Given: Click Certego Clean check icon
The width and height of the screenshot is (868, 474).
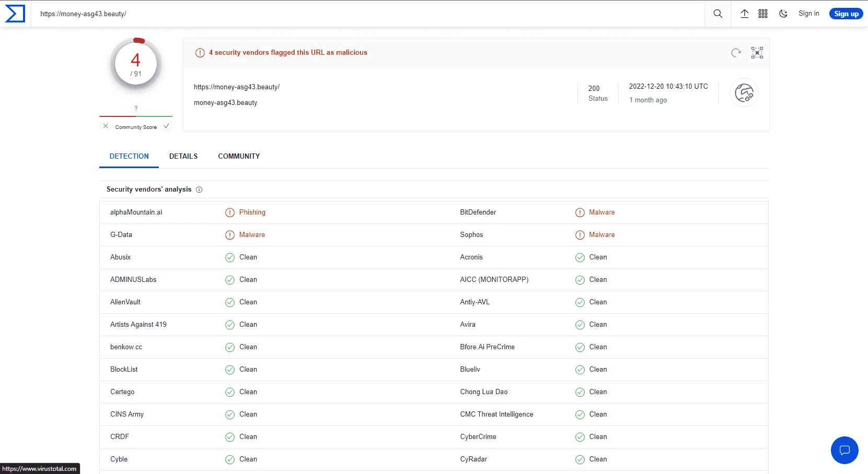Looking at the screenshot, I should [230, 392].
